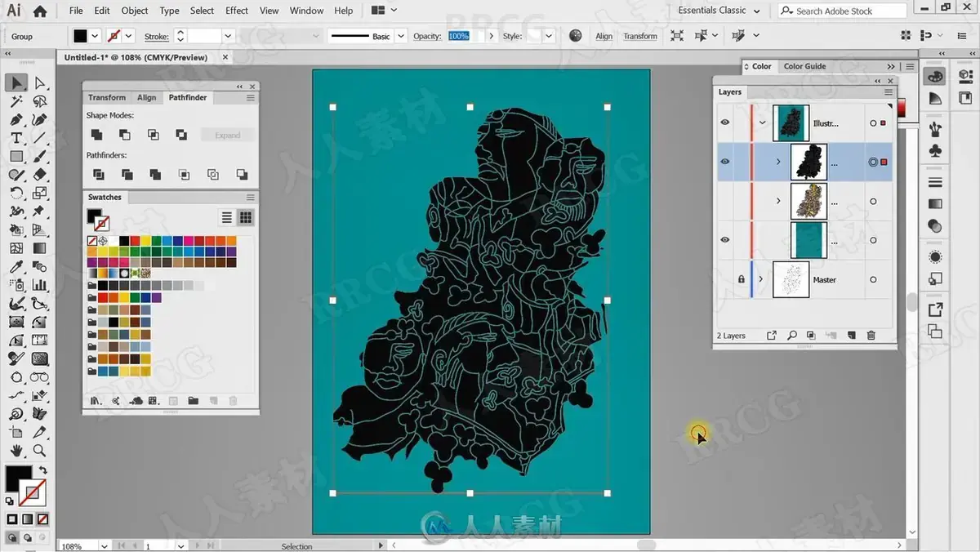Toggle visibility of the selected black sublayer
The width and height of the screenshot is (980, 552).
point(724,162)
